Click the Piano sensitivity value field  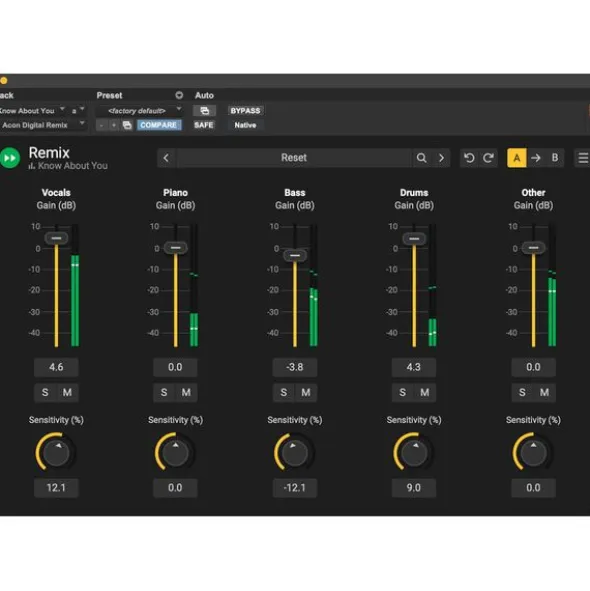(x=175, y=488)
